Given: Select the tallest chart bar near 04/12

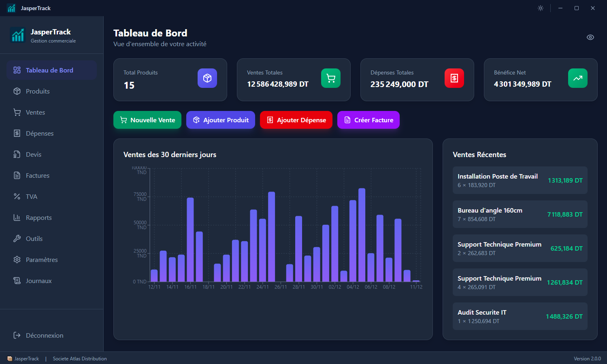Looking at the screenshot, I should (x=362, y=235).
